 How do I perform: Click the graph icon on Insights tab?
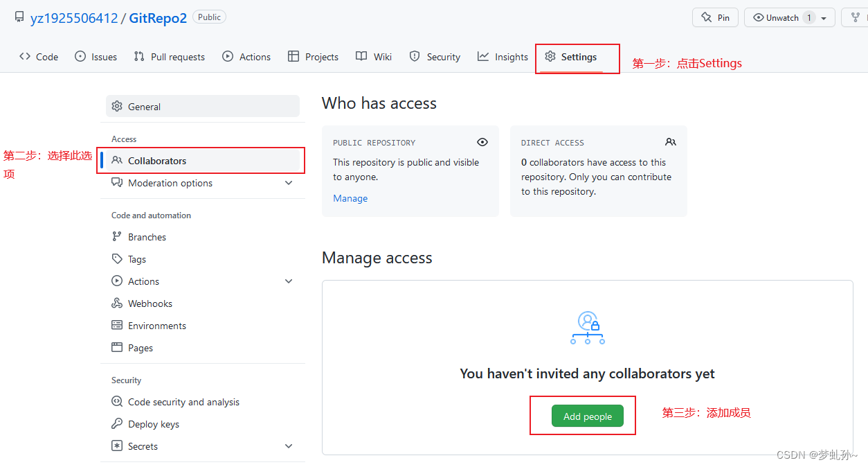tap(483, 57)
